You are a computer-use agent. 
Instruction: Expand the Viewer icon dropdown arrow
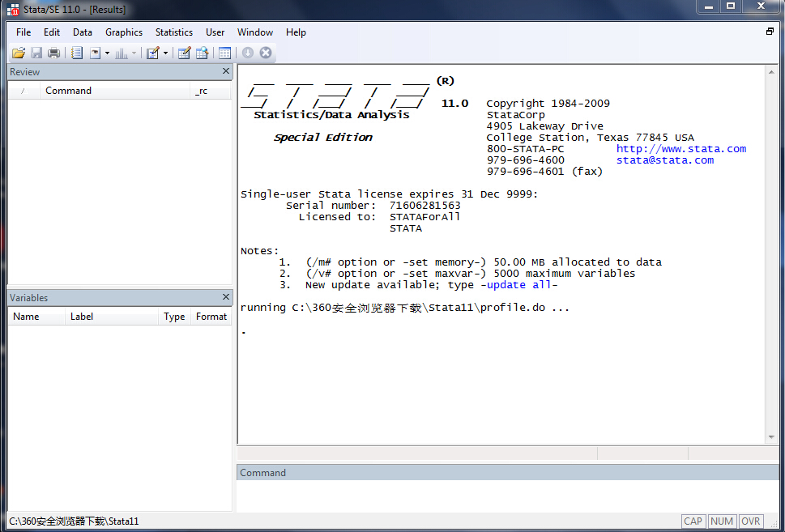click(107, 53)
